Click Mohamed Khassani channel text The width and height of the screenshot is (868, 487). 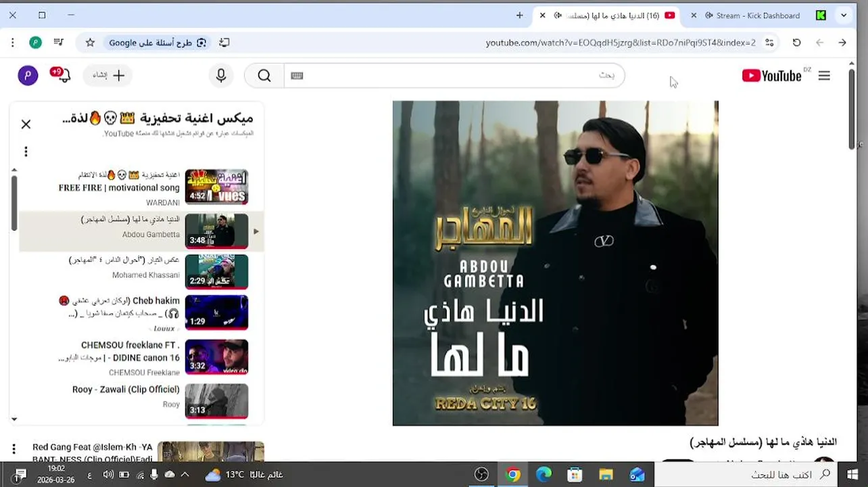(x=146, y=275)
